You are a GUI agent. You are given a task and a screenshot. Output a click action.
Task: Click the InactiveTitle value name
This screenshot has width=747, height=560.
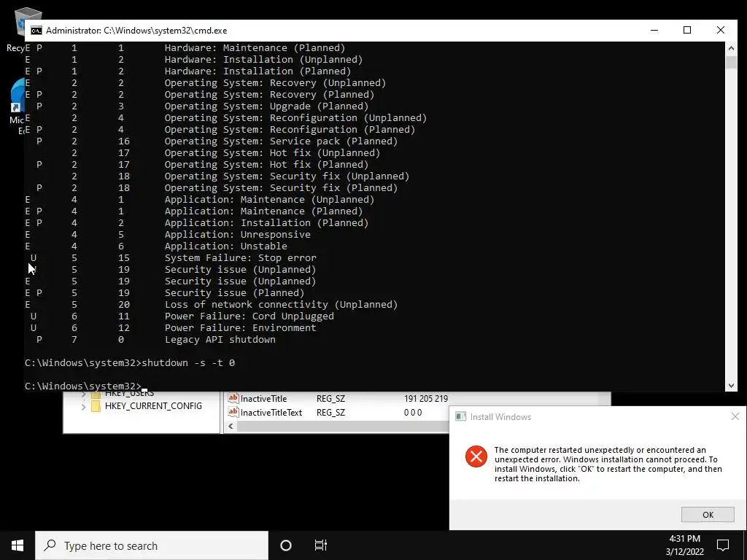point(263,399)
